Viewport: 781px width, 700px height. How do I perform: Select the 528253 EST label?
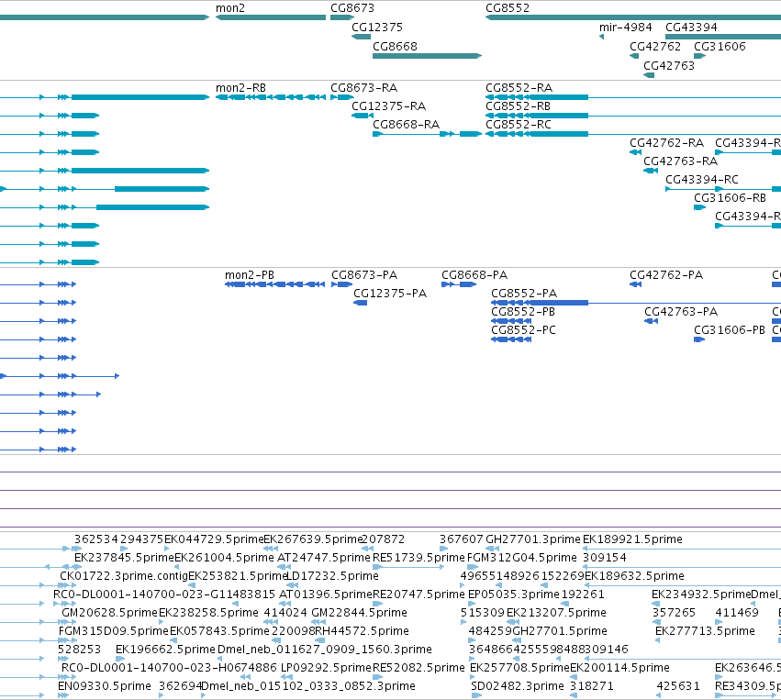[79, 650]
